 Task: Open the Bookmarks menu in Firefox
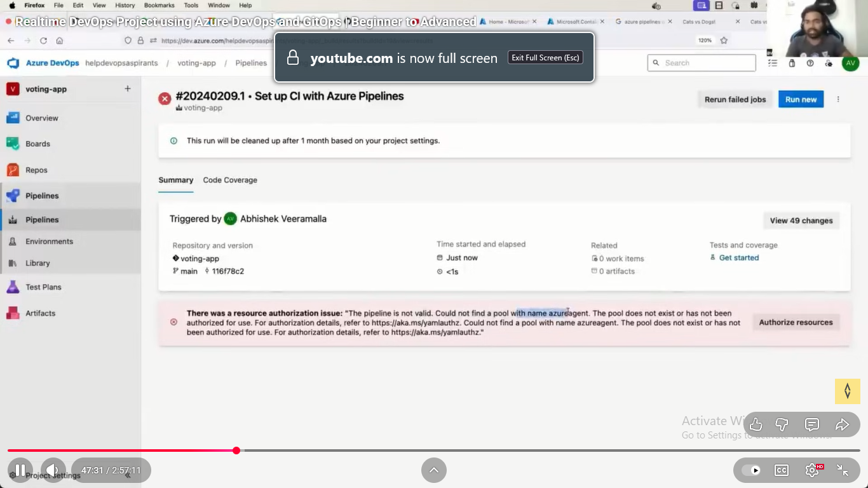click(159, 5)
